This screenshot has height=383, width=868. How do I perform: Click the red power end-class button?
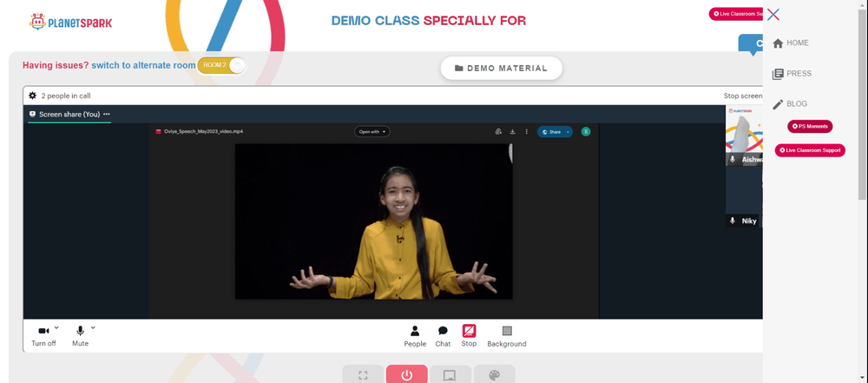coord(407,374)
